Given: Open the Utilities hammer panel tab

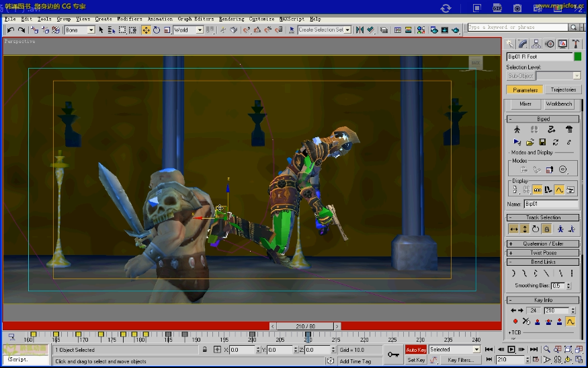Looking at the screenshot, I should (576, 44).
